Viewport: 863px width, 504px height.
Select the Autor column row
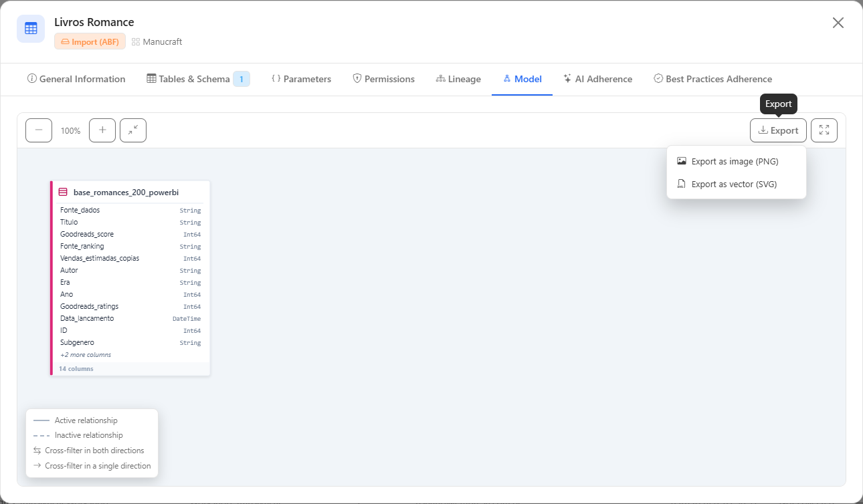point(130,270)
